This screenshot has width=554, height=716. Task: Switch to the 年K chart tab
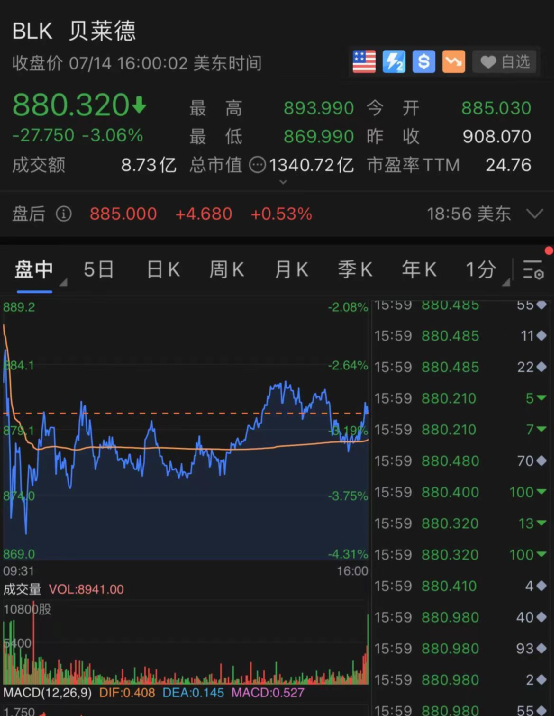[x=419, y=269]
